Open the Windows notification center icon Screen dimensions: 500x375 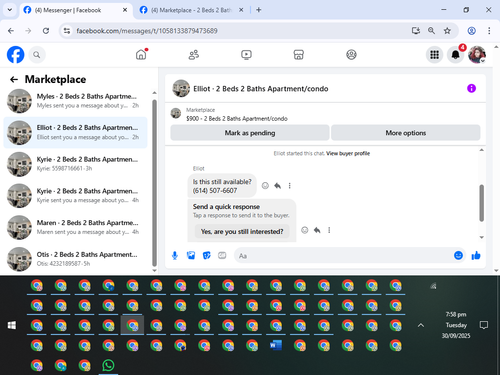click(484, 325)
